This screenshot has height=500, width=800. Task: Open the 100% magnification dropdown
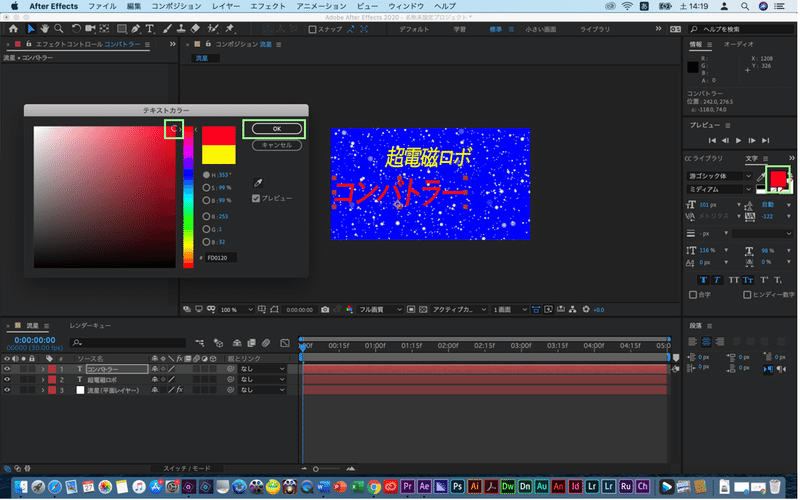236,310
